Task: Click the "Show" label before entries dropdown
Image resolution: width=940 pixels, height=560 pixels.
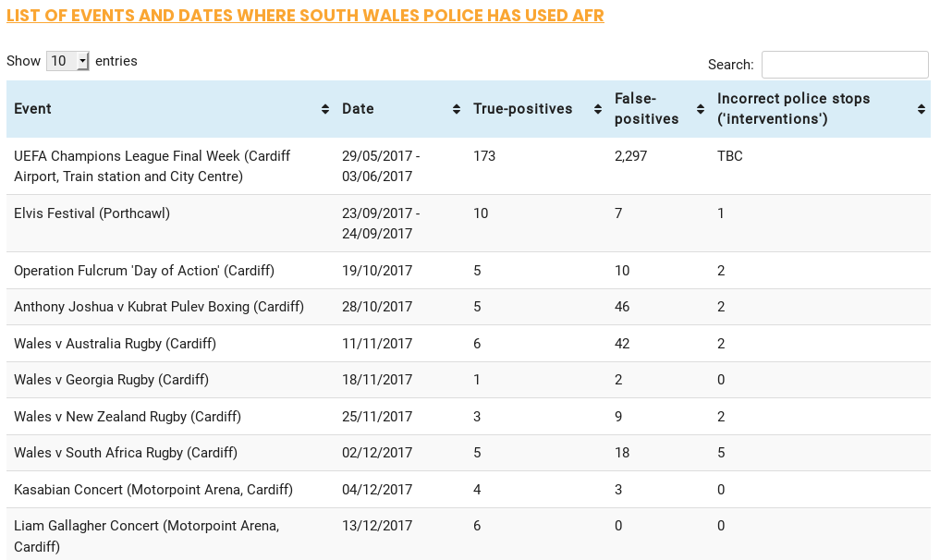Action: [x=23, y=61]
